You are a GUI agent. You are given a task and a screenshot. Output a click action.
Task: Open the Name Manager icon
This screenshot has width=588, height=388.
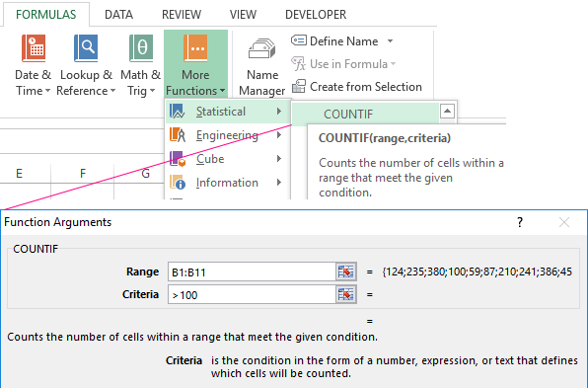point(261,48)
